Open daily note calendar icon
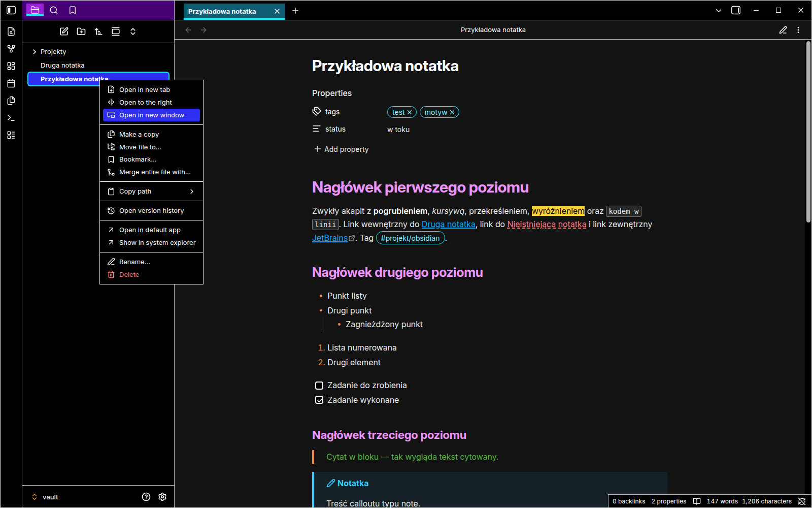 click(11, 83)
